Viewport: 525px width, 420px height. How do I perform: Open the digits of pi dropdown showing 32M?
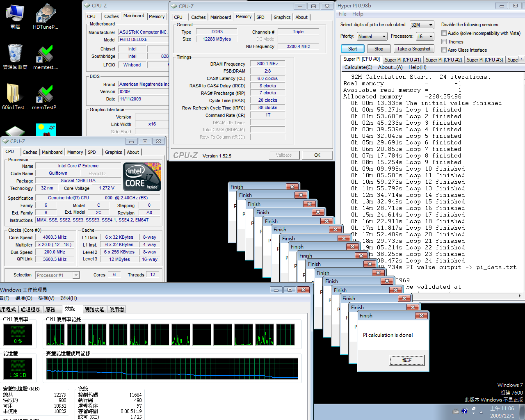coord(422,25)
